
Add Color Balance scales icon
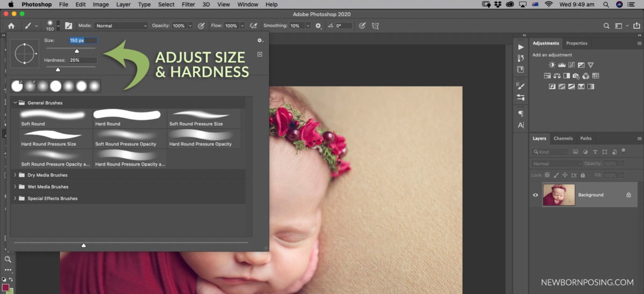[557, 76]
